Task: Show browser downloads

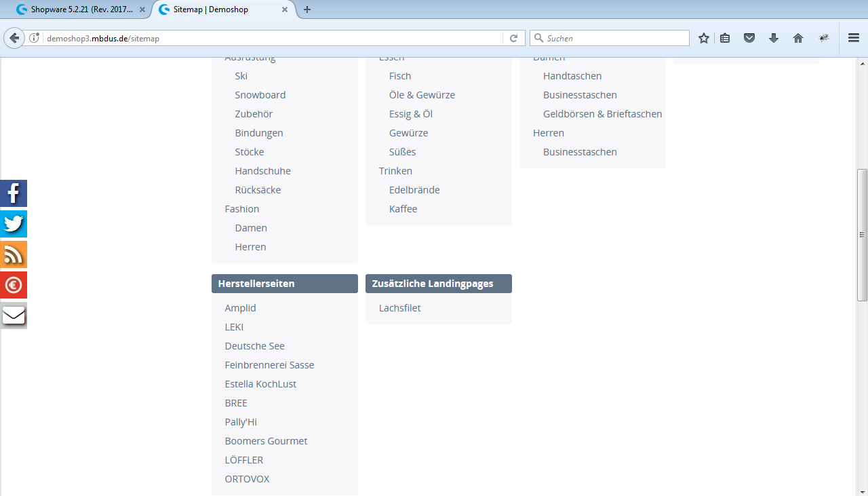Action: click(x=774, y=38)
